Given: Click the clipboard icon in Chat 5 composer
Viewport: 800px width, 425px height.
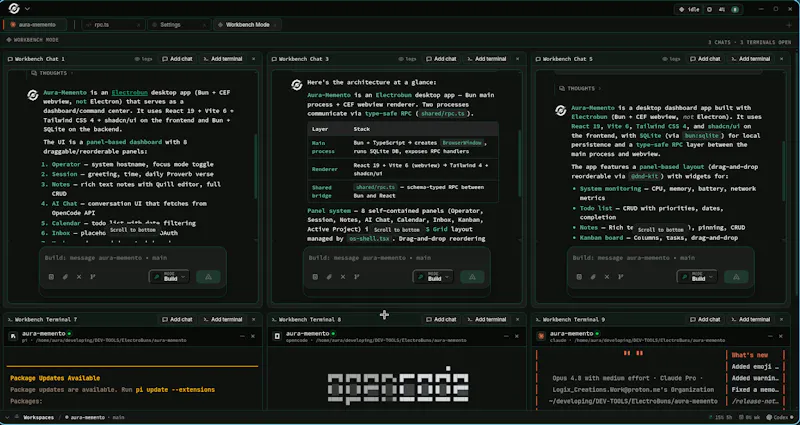Looking at the screenshot, I should pos(579,277).
